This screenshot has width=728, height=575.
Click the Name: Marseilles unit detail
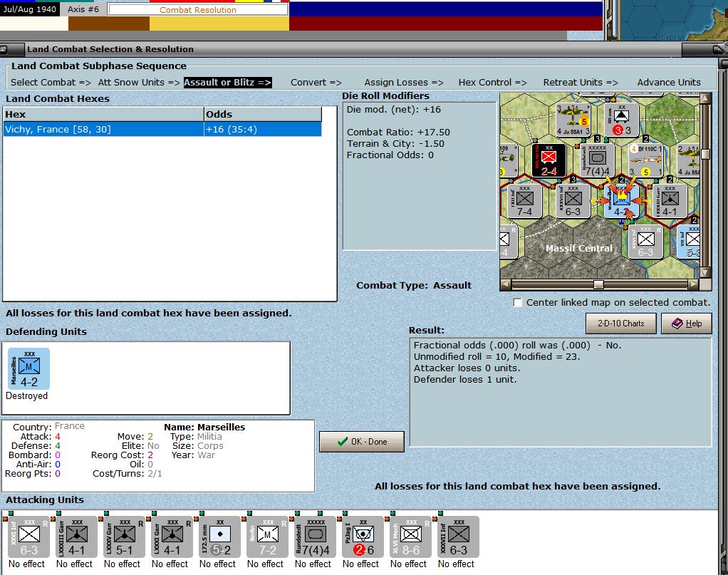tap(204, 427)
